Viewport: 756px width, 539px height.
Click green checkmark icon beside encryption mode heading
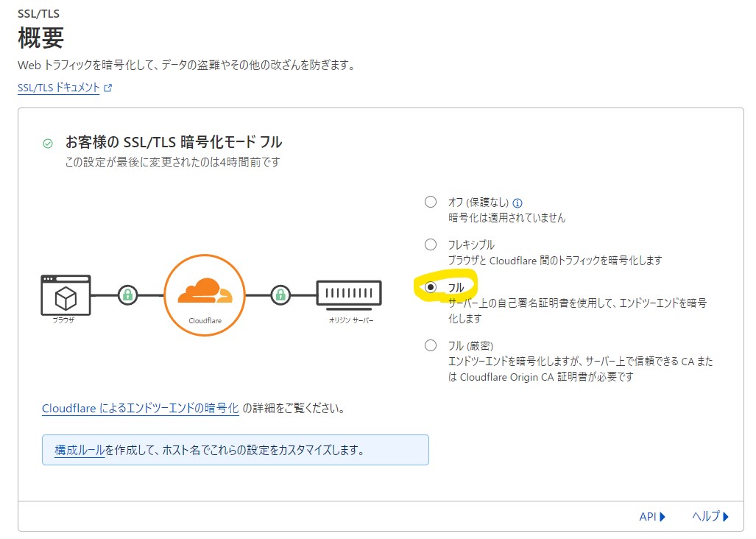pos(48,144)
